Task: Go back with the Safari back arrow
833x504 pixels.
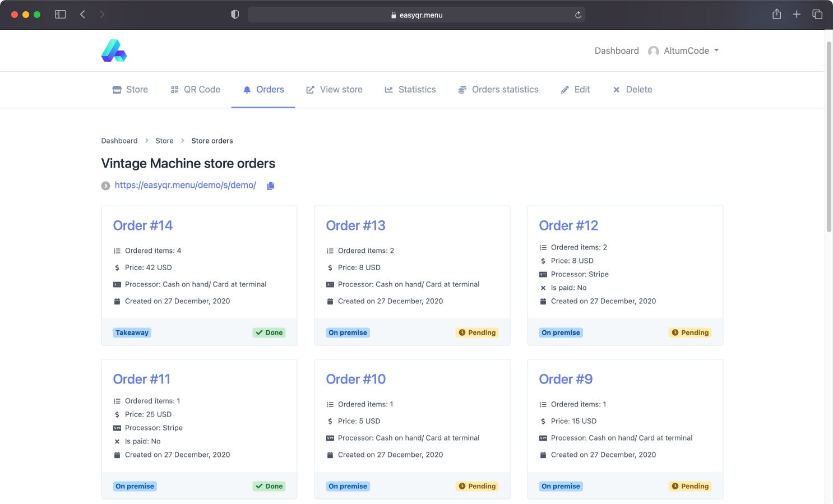Action: tap(82, 15)
